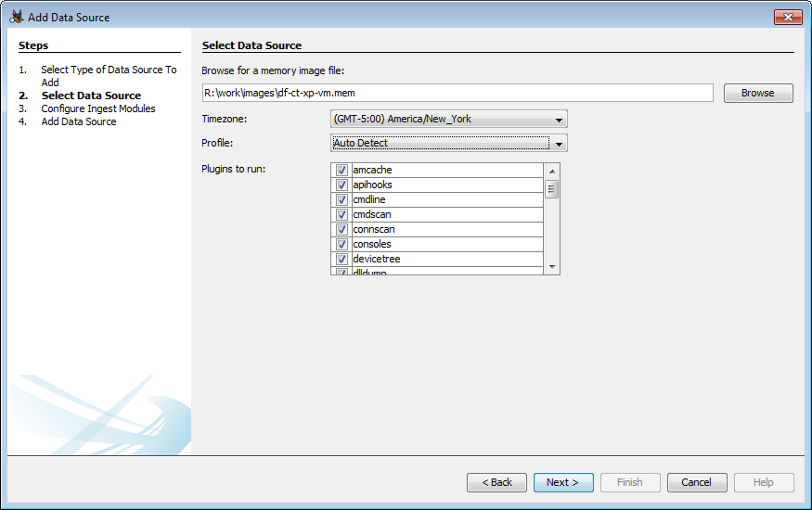Click the plugin list scrollbar thumb
The width and height of the screenshot is (812, 510).
(x=552, y=189)
